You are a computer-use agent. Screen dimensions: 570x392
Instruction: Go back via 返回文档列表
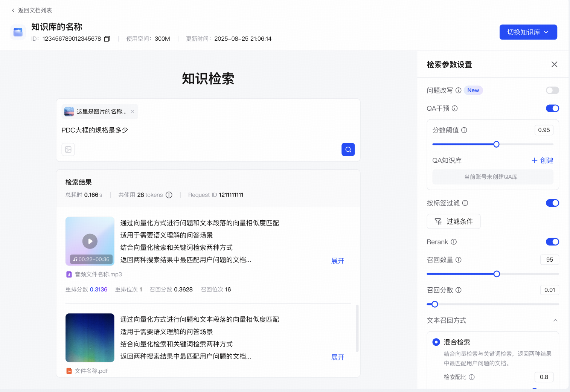pyautogui.click(x=32, y=11)
